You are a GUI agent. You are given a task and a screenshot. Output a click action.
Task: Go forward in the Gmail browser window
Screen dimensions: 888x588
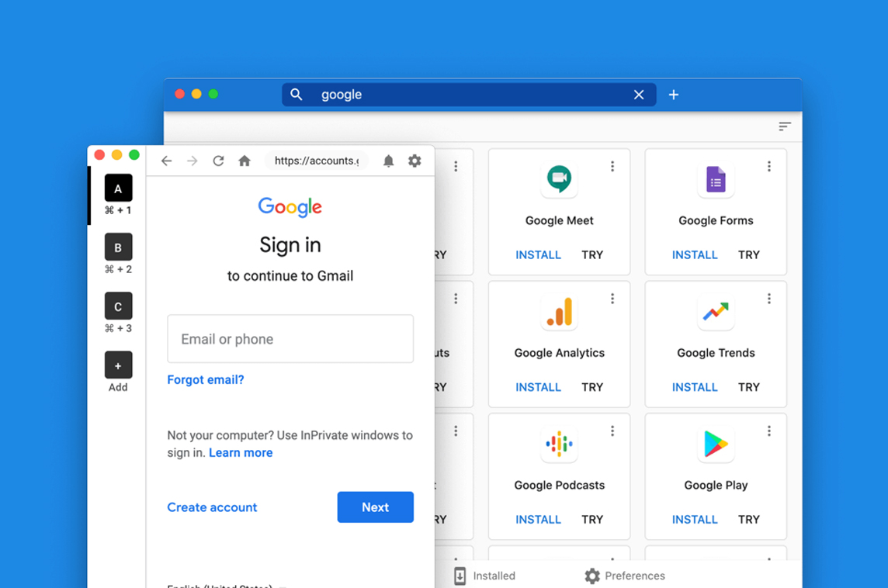(192, 161)
